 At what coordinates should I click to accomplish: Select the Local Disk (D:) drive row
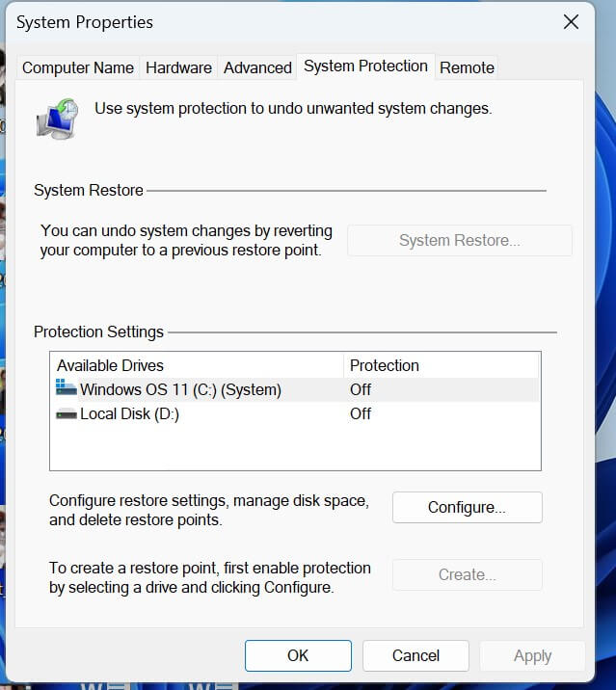coord(295,413)
